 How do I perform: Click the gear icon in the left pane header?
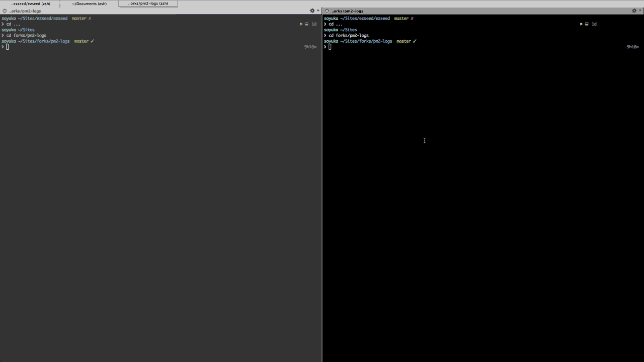(x=312, y=11)
